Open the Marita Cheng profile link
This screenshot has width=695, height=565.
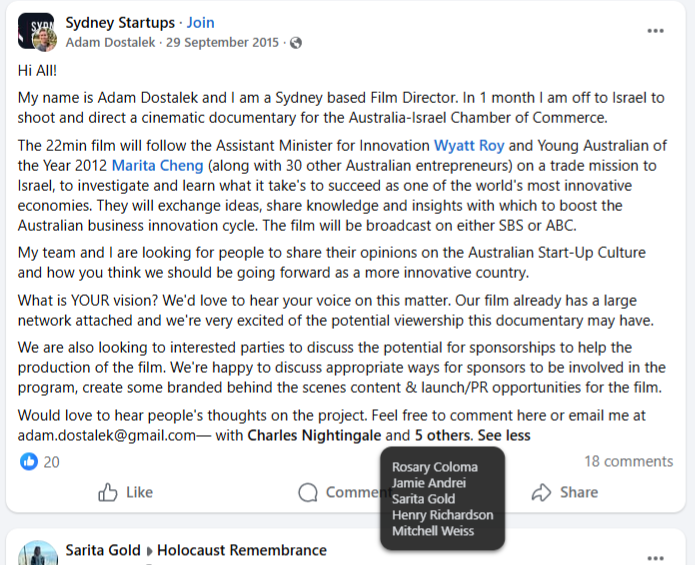click(x=157, y=165)
